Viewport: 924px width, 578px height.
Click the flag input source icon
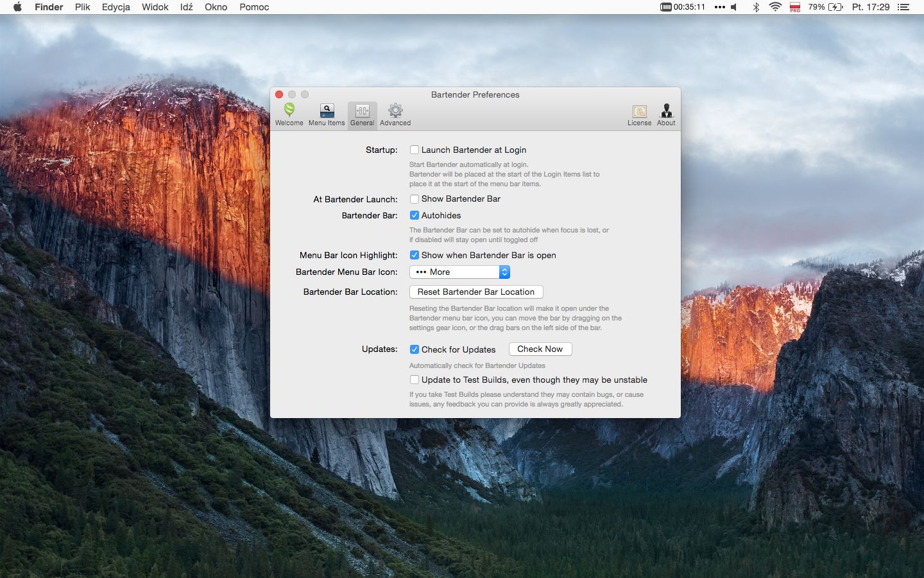(x=795, y=7)
